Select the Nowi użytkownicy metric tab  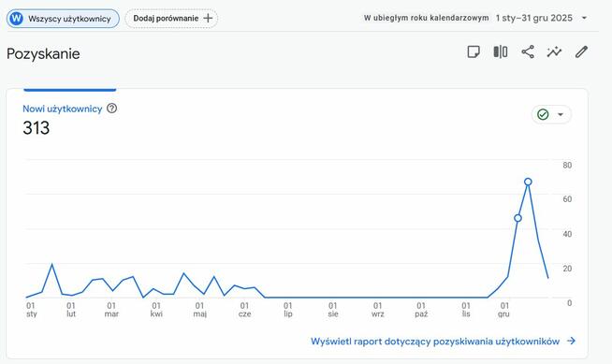(63, 109)
